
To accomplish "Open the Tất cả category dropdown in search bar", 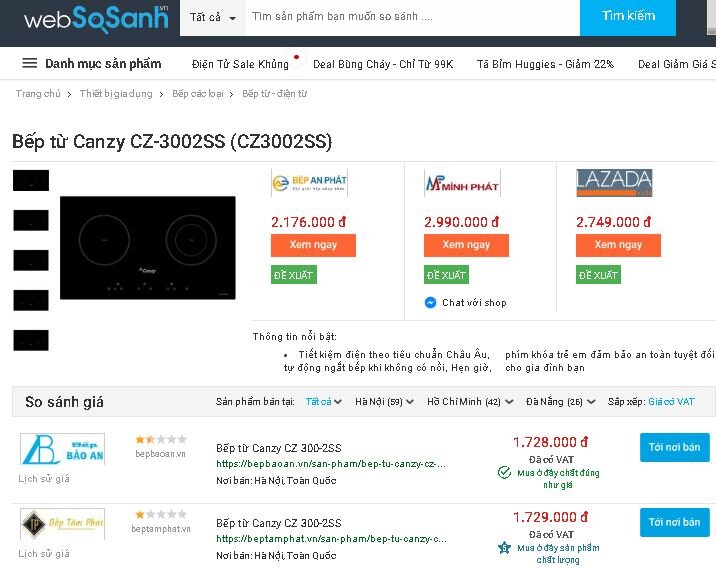I will [x=213, y=17].
